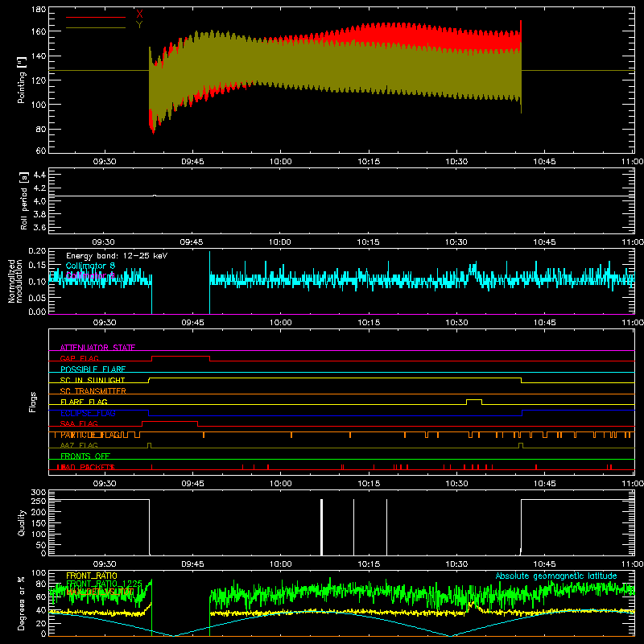This screenshot has width=644, height=644.
Task: Click the 3.6 value on the Roll period axis
Action: click(x=39, y=227)
